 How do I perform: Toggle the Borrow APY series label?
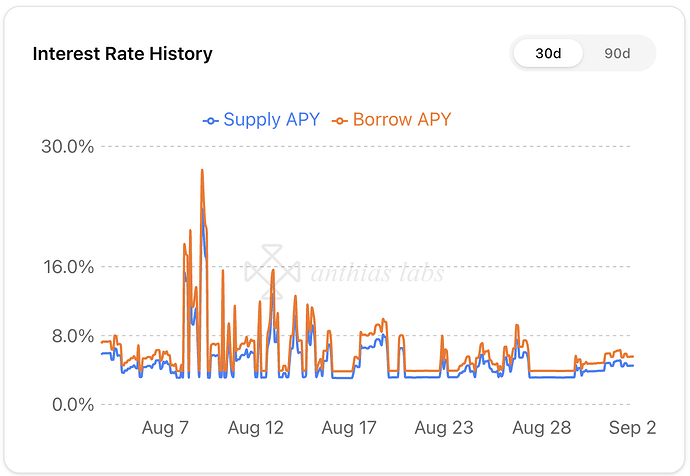[x=402, y=120]
